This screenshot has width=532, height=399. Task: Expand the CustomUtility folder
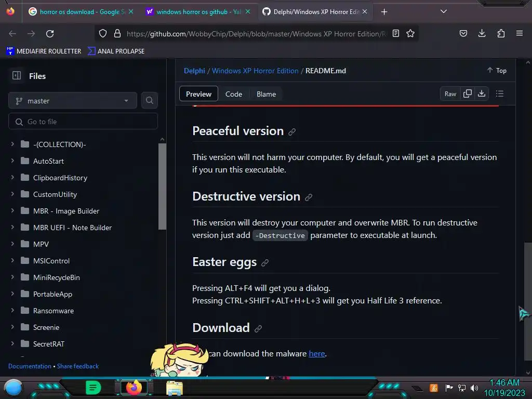[12, 194]
